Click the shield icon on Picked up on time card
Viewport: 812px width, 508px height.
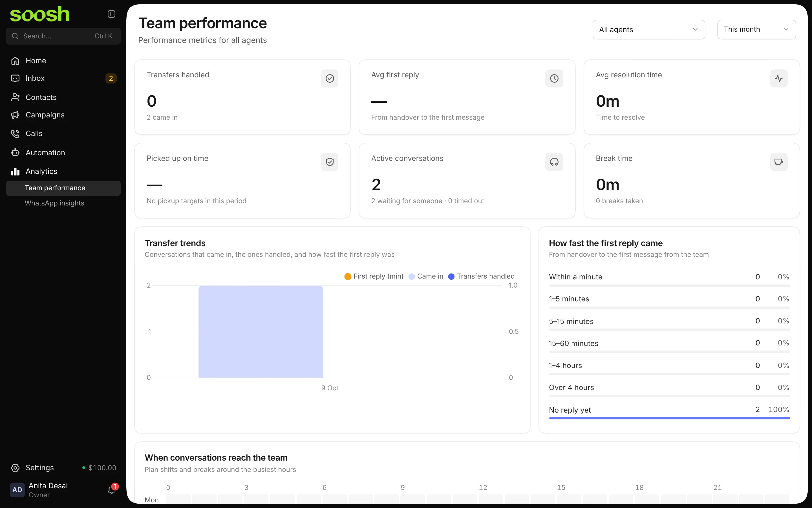330,162
